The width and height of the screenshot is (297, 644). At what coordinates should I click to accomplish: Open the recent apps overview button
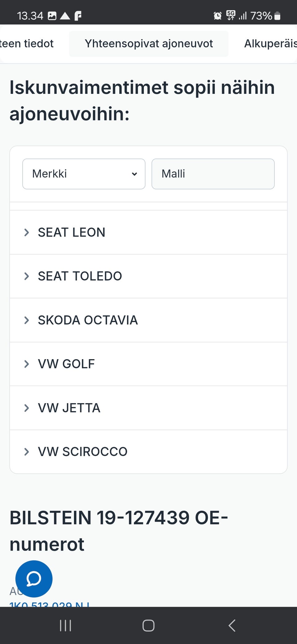pos(65,625)
